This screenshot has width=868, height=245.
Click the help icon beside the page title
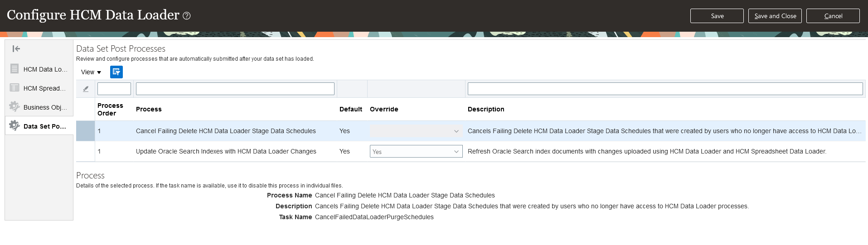186,16
